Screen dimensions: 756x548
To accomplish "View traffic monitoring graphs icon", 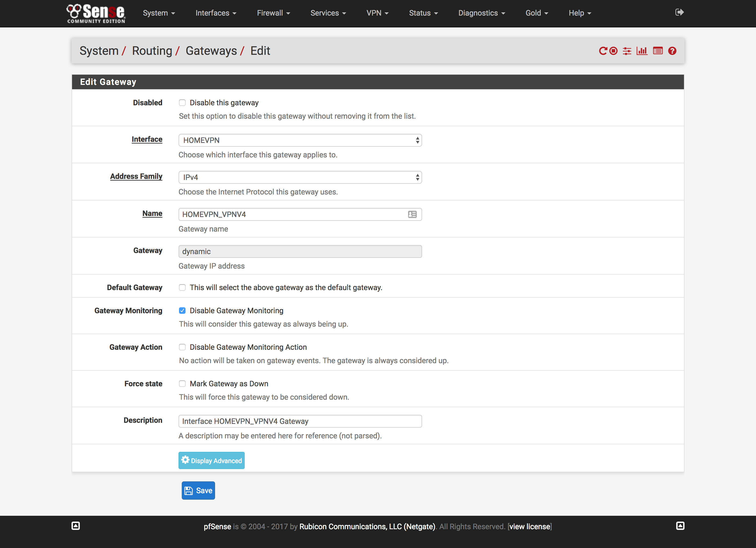I will click(642, 51).
